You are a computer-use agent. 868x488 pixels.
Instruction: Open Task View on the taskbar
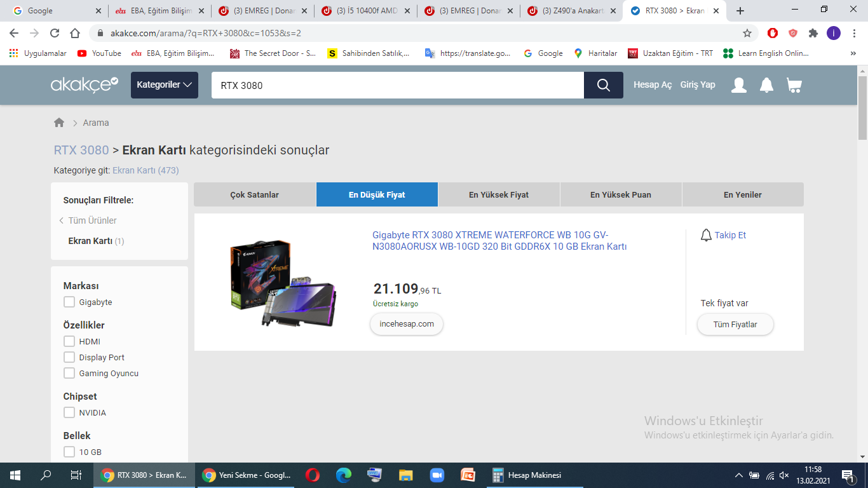click(x=76, y=475)
